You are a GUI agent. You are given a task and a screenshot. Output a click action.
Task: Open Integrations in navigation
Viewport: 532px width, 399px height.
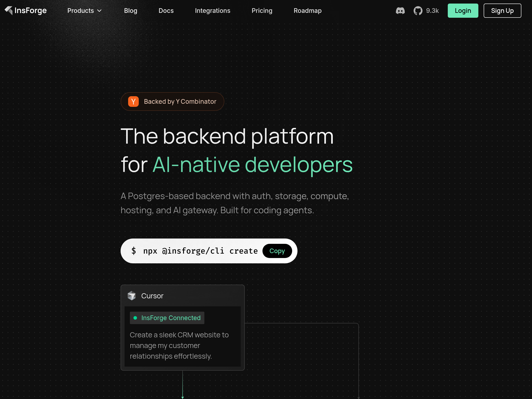point(213,11)
